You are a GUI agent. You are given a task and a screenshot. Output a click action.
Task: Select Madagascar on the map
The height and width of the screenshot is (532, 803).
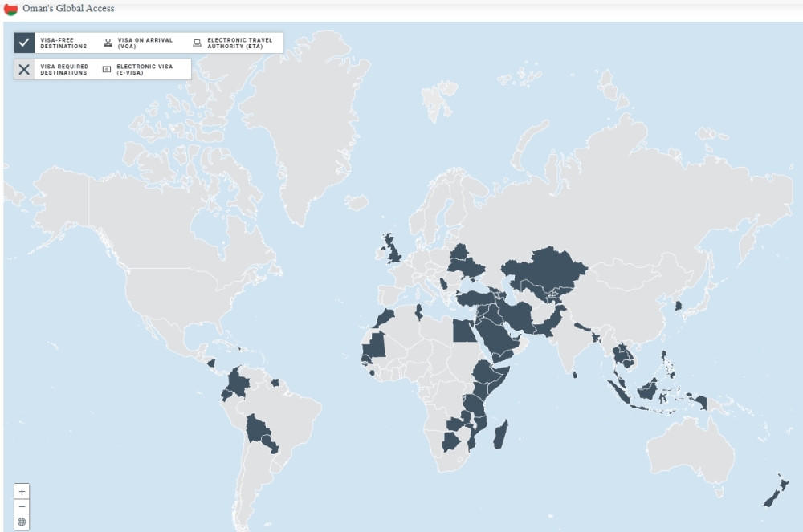500,438
